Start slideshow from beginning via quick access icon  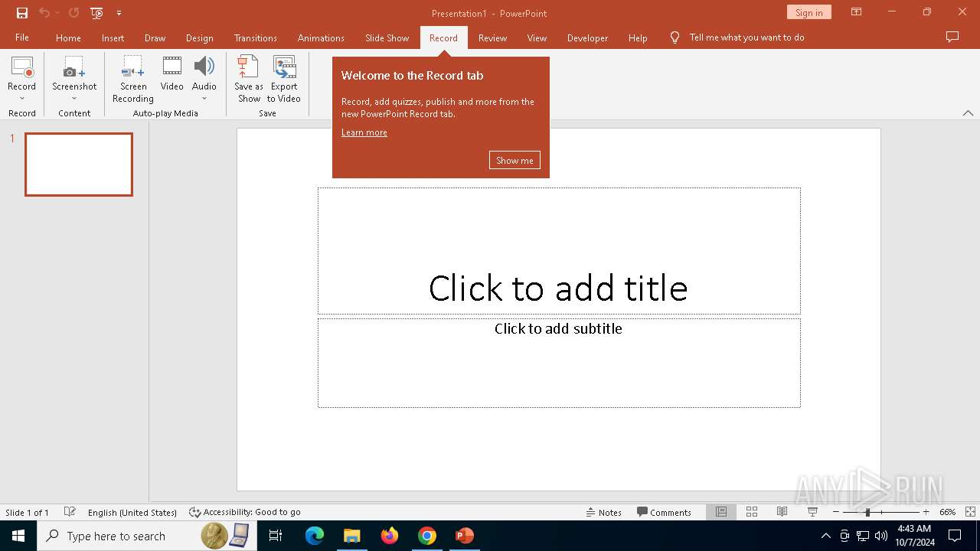tap(96, 13)
